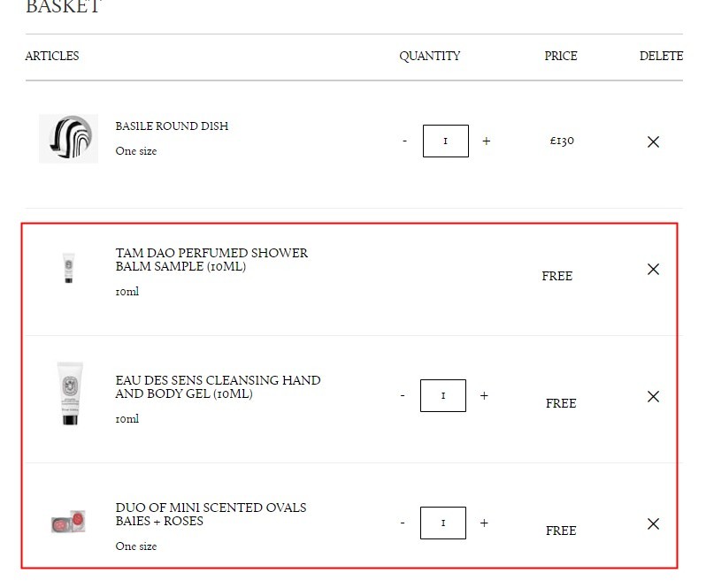
Task: Increase Mini Scented Ovals quantity
Action: tap(484, 523)
